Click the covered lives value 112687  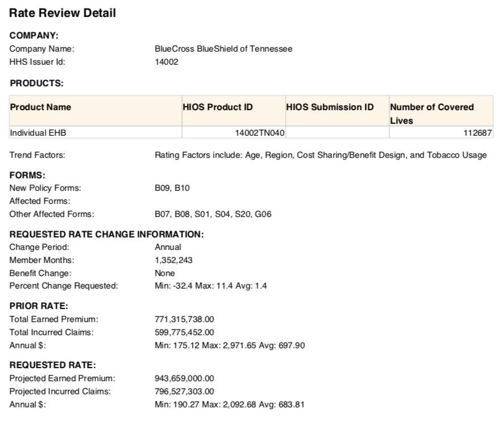click(x=477, y=133)
